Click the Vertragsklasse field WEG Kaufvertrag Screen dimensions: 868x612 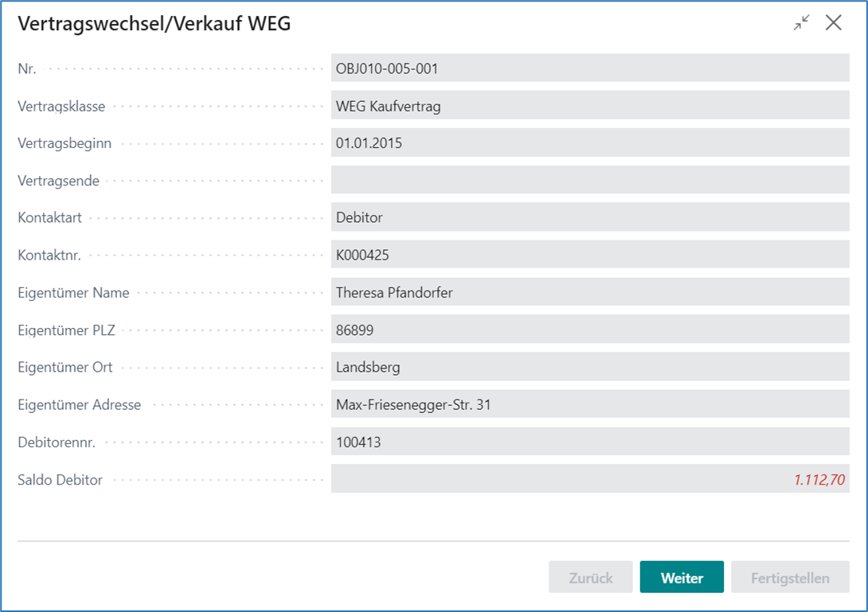[x=589, y=106]
